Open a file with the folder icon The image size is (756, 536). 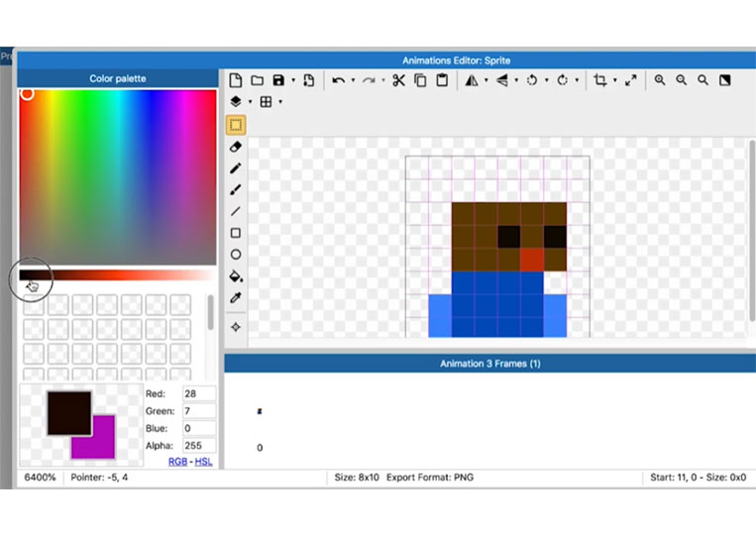(257, 80)
